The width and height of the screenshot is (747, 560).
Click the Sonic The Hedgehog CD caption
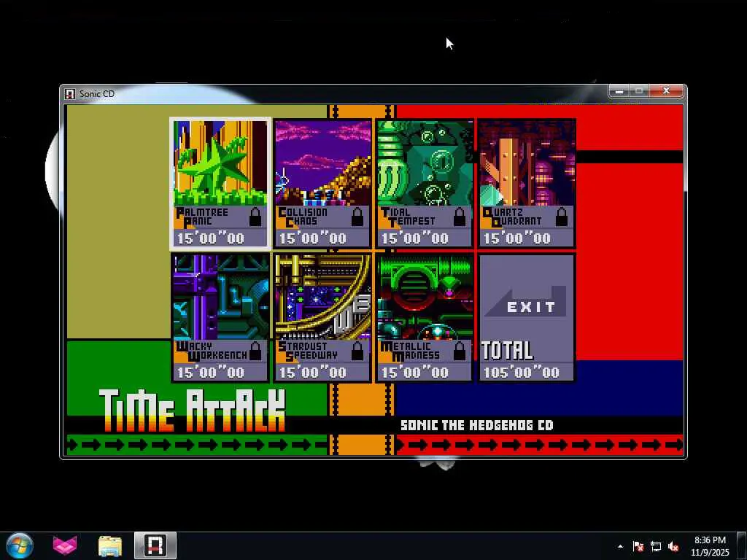tap(477, 425)
